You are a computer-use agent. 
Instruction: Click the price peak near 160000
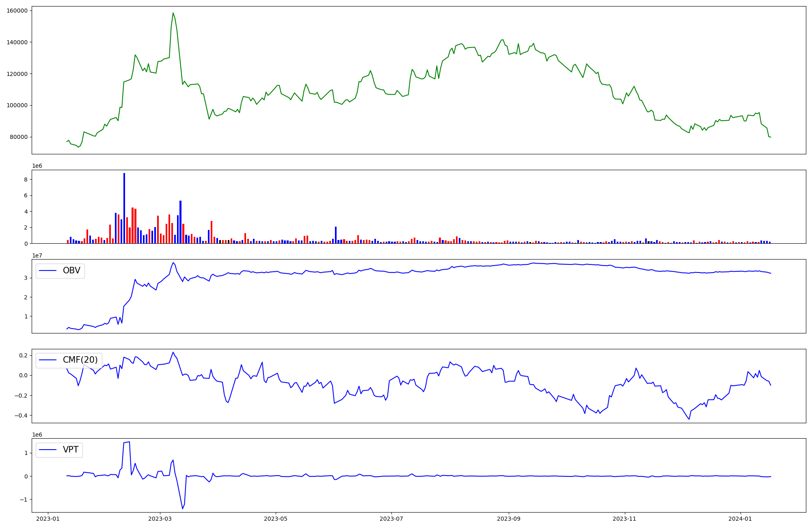coord(173,13)
